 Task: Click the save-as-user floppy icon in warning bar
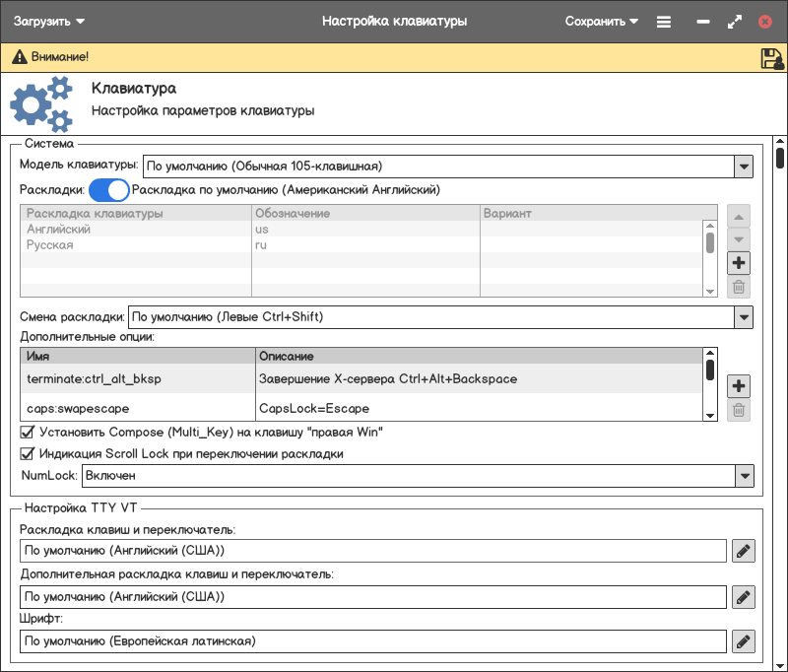771,58
